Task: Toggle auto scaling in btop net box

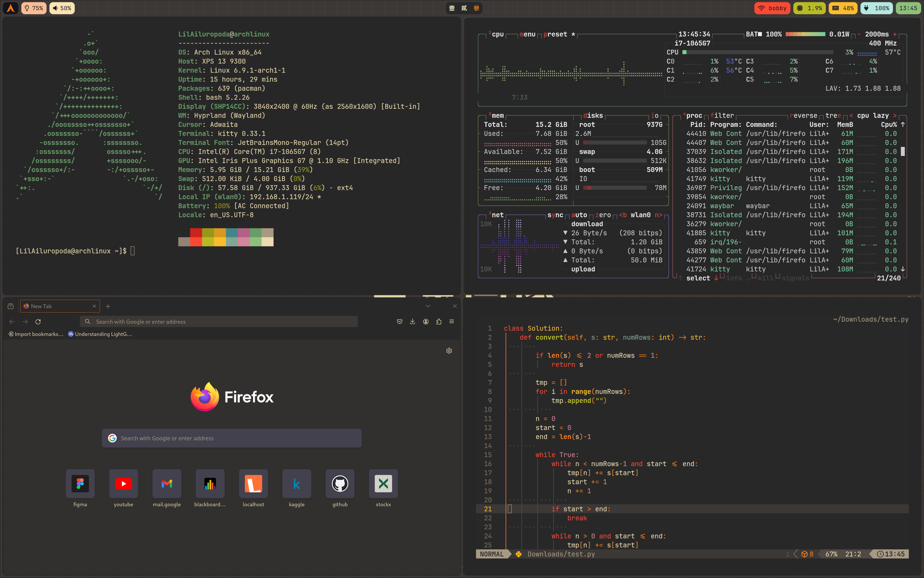Action: [x=579, y=215]
